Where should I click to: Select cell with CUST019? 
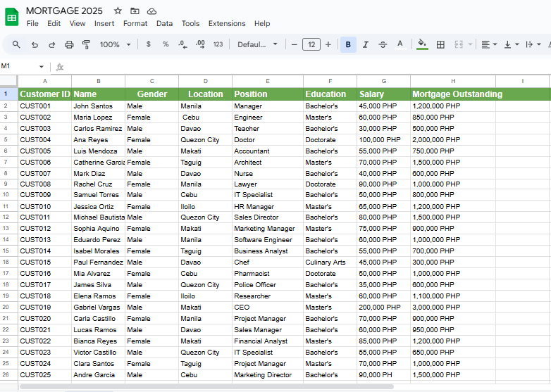tap(45, 308)
